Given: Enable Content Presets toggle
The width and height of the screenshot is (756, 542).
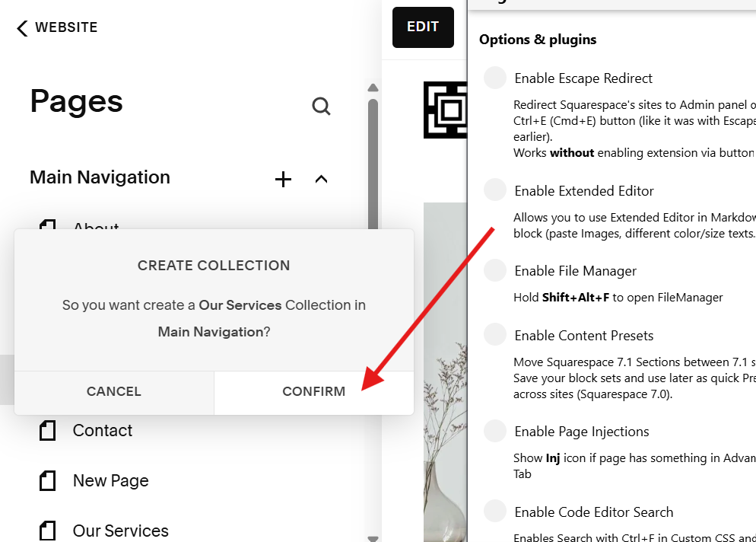Looking at the screenshot, I should pos(495,335).
